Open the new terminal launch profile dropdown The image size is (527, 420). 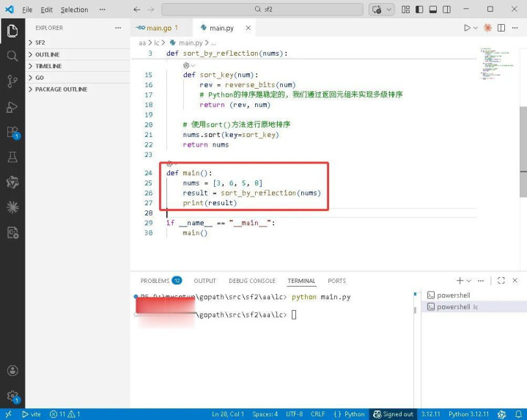click(x=470, y=281)
